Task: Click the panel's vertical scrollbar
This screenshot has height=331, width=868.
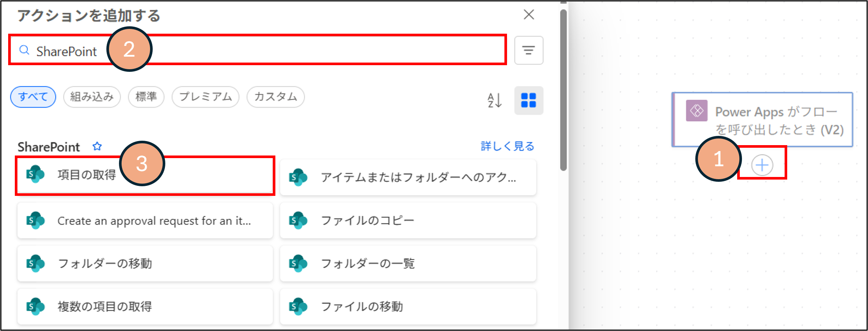Action: tap(563, 89)
